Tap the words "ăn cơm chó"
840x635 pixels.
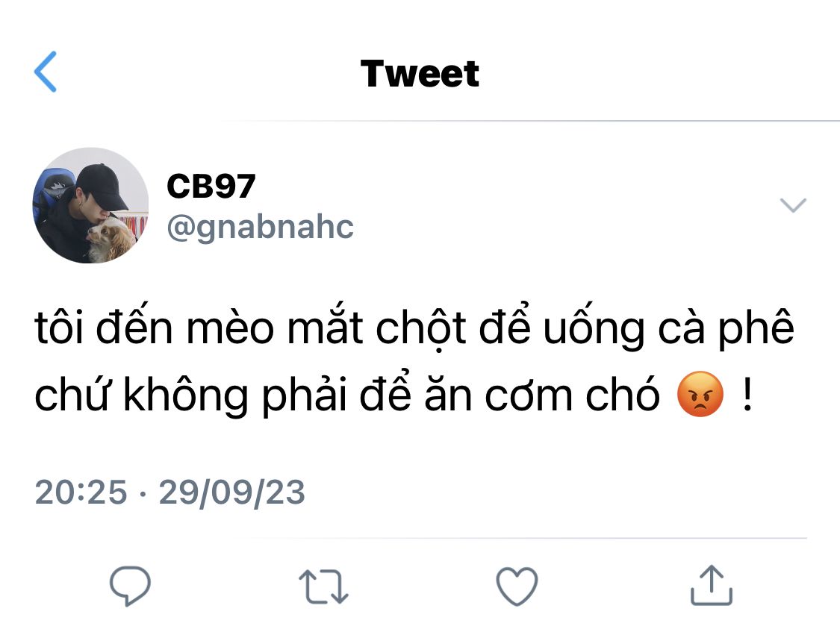click(x=542, y=395)
